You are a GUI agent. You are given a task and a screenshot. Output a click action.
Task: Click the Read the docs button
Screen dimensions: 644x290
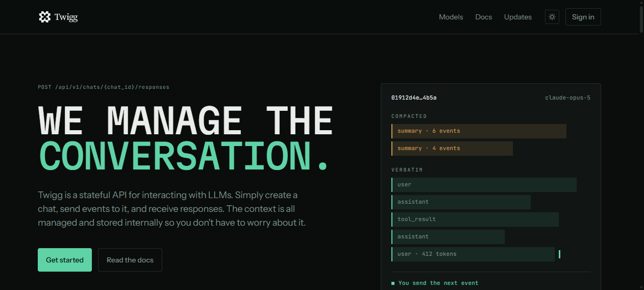point(130,260)
